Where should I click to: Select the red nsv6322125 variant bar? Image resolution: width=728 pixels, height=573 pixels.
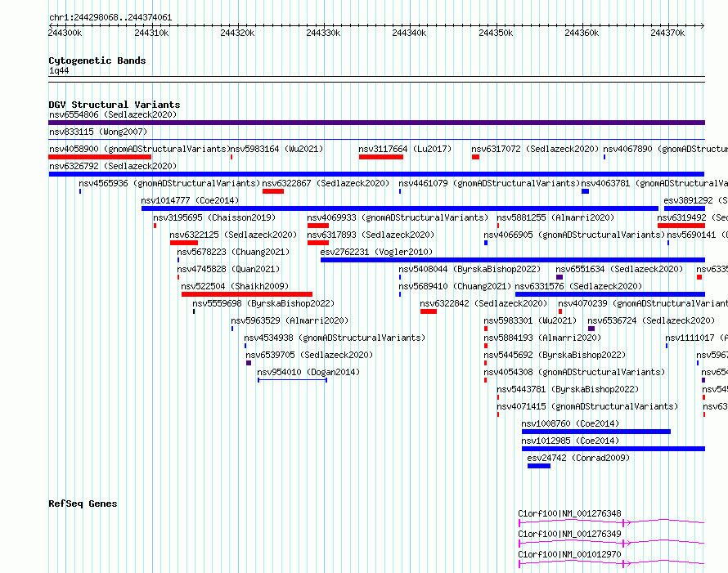pos(184,243)
